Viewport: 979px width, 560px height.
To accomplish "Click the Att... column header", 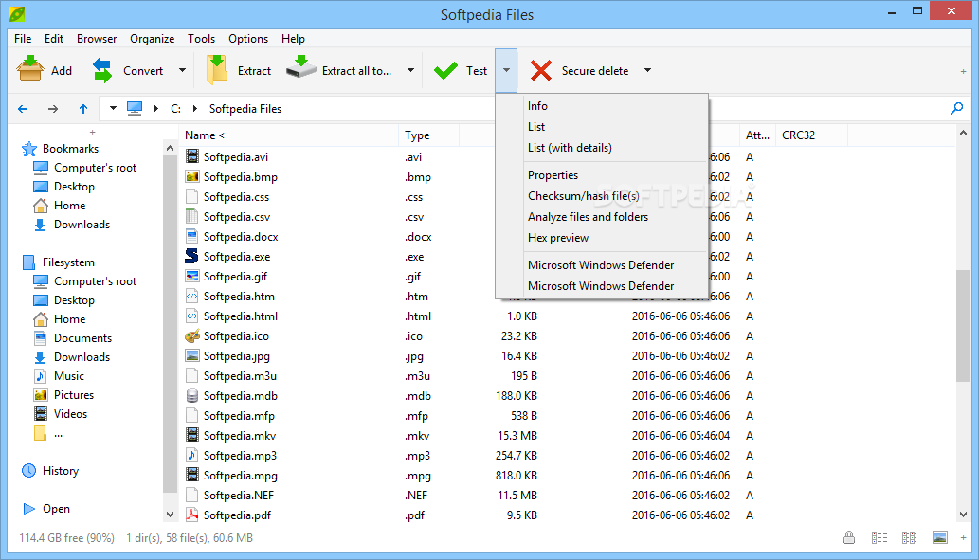I will [757, 135].
